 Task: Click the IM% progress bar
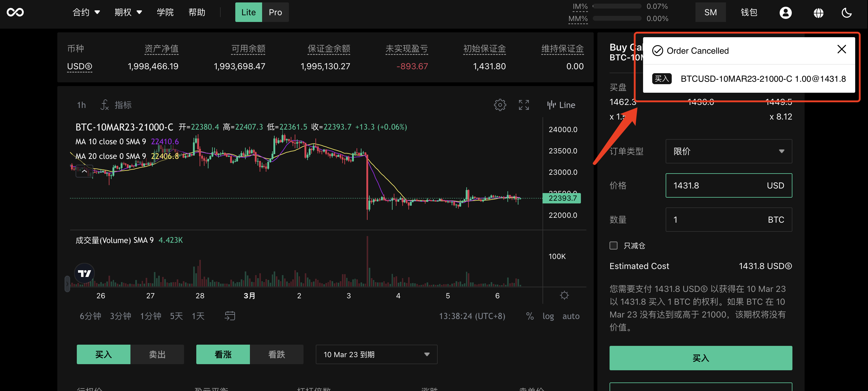[x=617, y=6]
